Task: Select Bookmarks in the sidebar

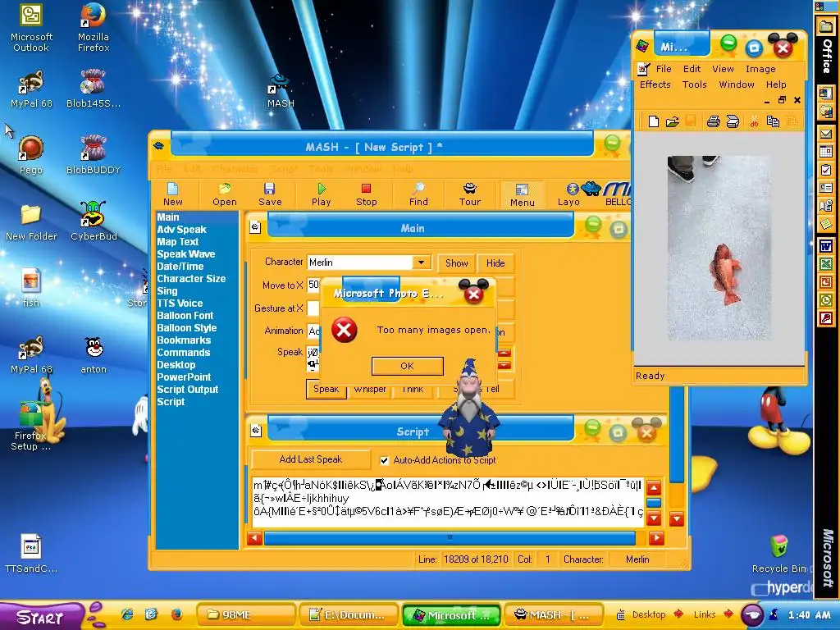Action: (184, 340)
